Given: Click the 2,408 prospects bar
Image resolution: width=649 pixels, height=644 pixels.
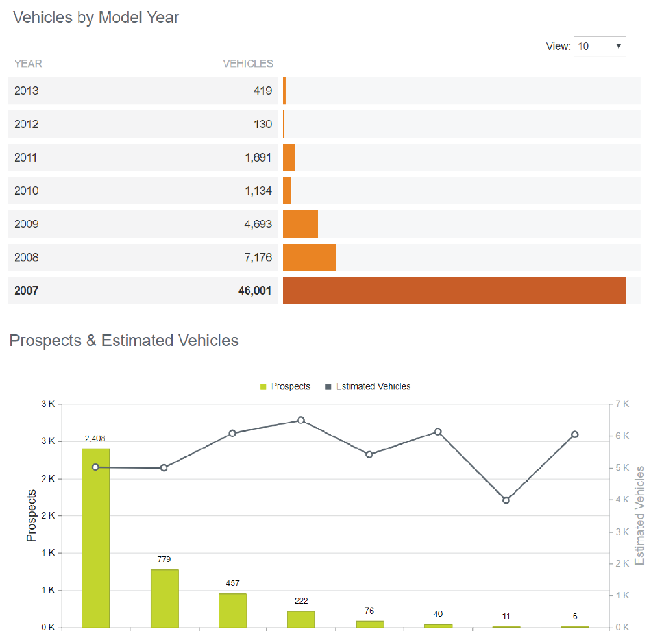Looking at the screenshot, I should coord(96,537).
